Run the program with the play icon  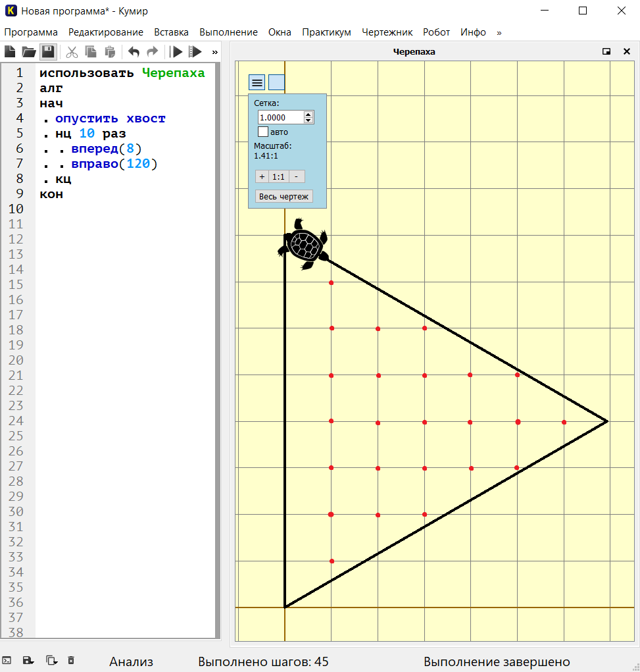pyautogui.click(x=176, y=52)
